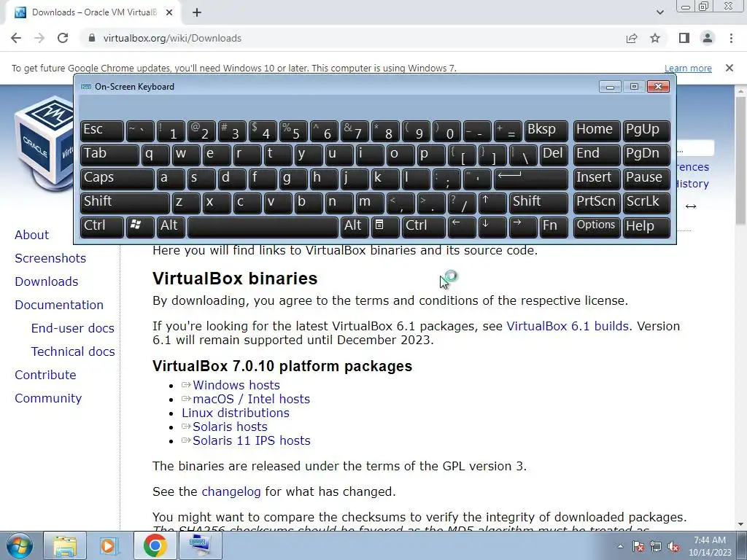Viewport: 747px width, 560px height.
Task: Open network icon in system tray
Action: click(656, 547)
